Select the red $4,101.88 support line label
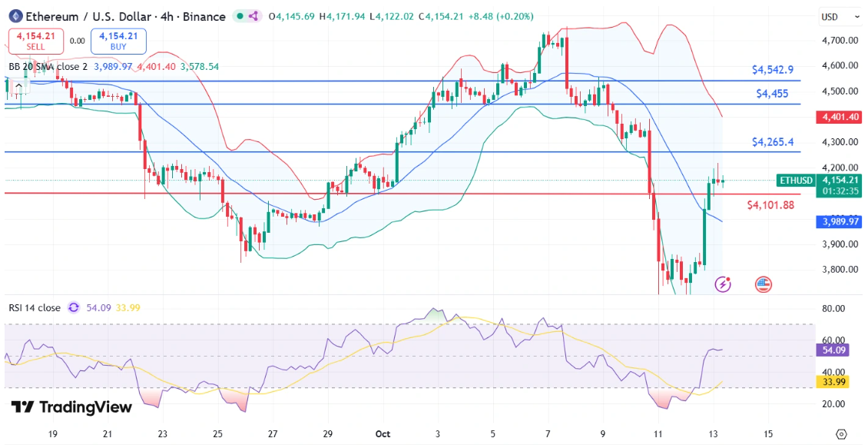 (770, 205)
